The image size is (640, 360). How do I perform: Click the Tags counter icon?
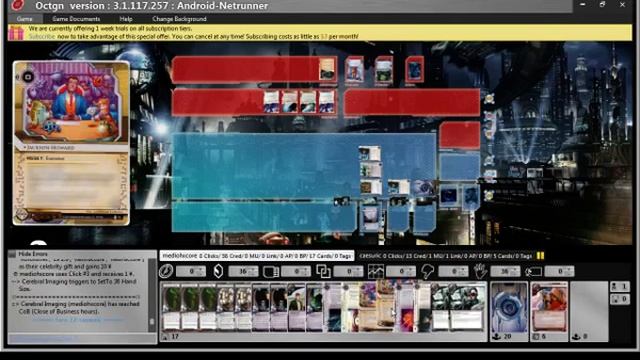click(x=533, y=271)
